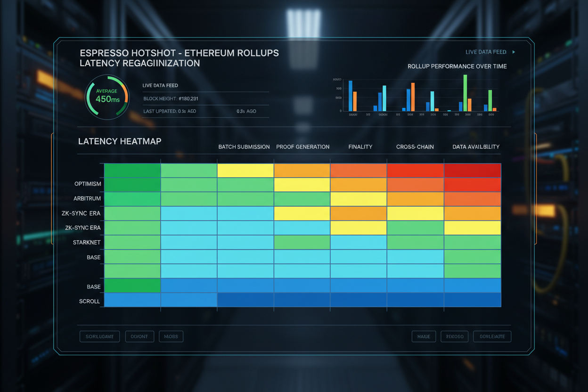Select the Proof Generation column header
Image resolution: width=588 pixels, height=392 pixels.
point(303,147)
